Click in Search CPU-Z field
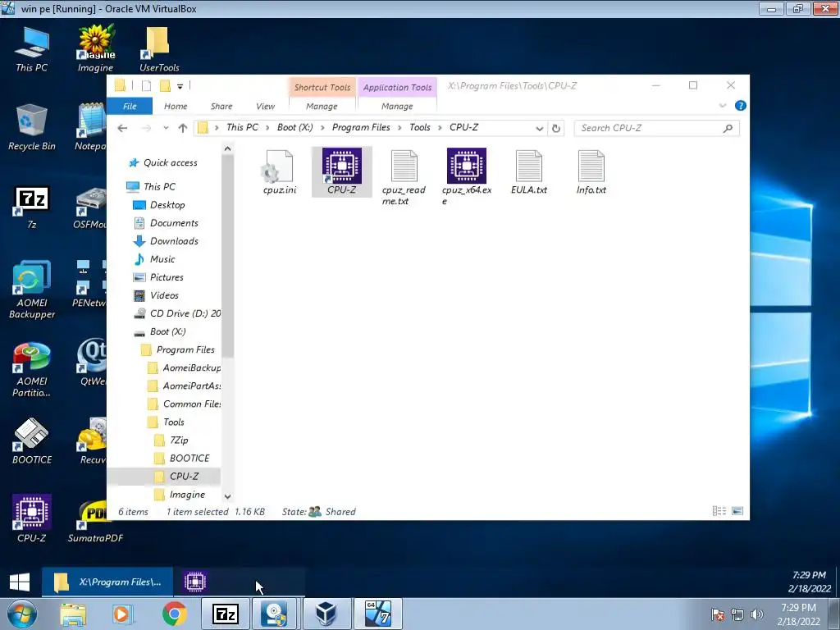Viewport: 840px width, 630px height. pos(657,128)
